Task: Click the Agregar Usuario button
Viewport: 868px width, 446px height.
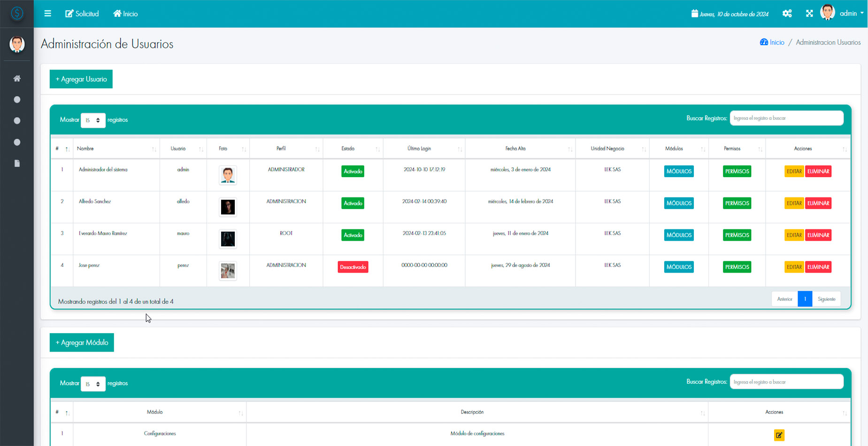Action: click(x=81, y=79)
